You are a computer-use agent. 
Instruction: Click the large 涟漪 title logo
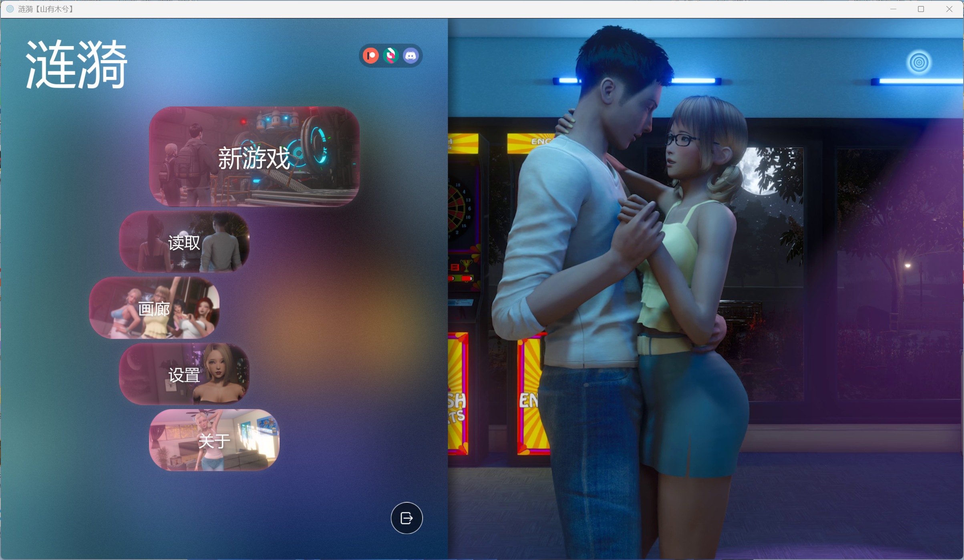click(76, 64)
